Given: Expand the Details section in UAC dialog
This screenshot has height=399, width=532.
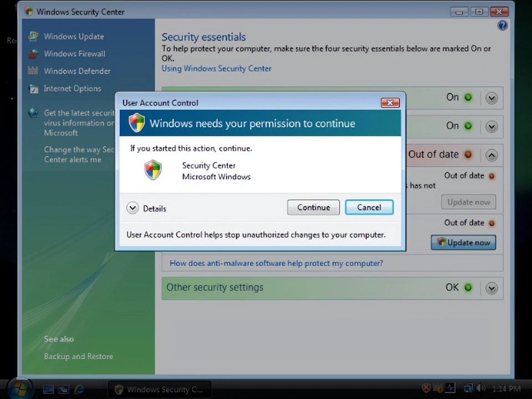Looking at the screenshot, I should pyautogui.click(x=132, y=208).
